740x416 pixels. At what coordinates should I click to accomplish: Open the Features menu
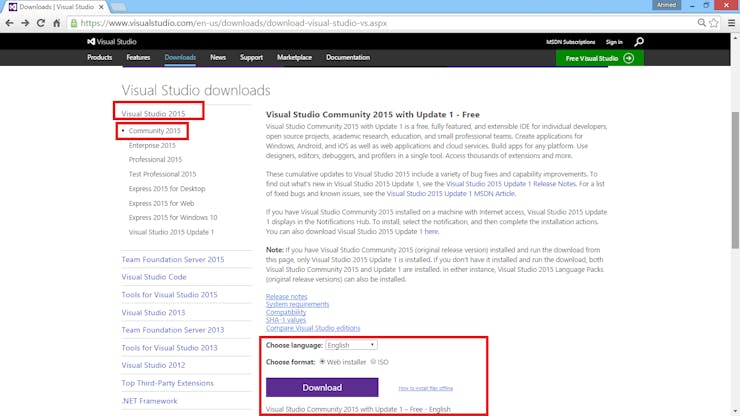tap(138, 57)
